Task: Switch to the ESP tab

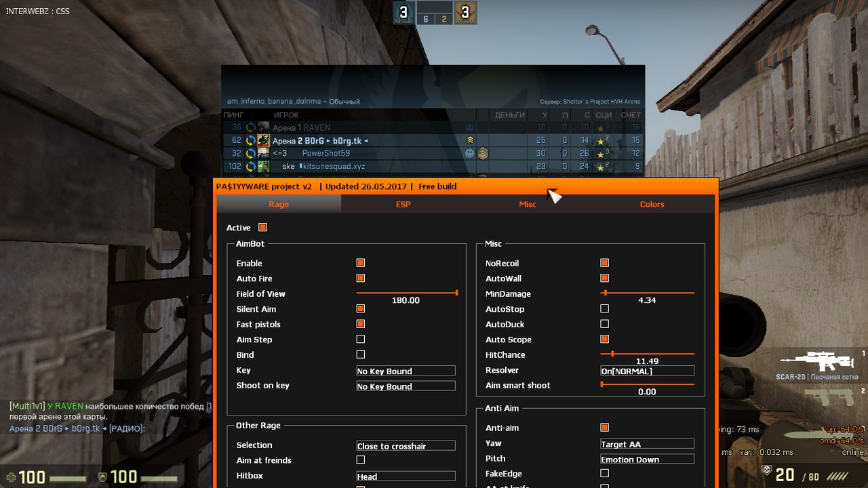Action: pyautogui.click(x=403, y=204)
